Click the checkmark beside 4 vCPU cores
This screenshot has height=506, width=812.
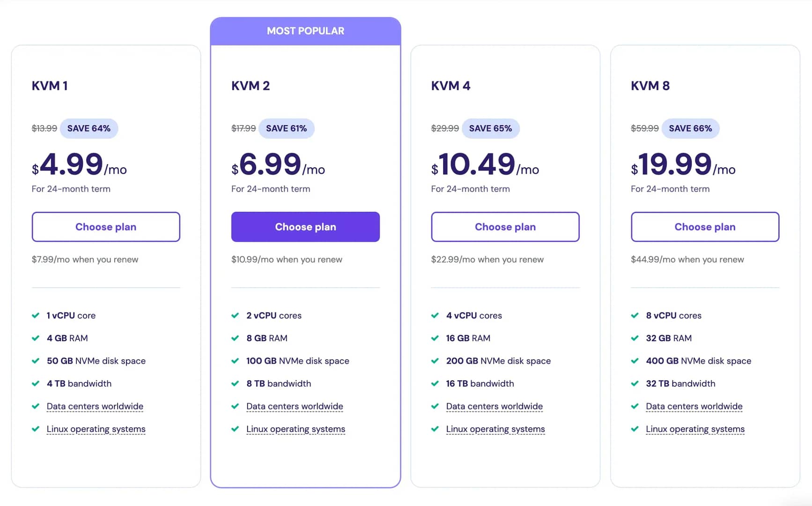coord(435,315)
